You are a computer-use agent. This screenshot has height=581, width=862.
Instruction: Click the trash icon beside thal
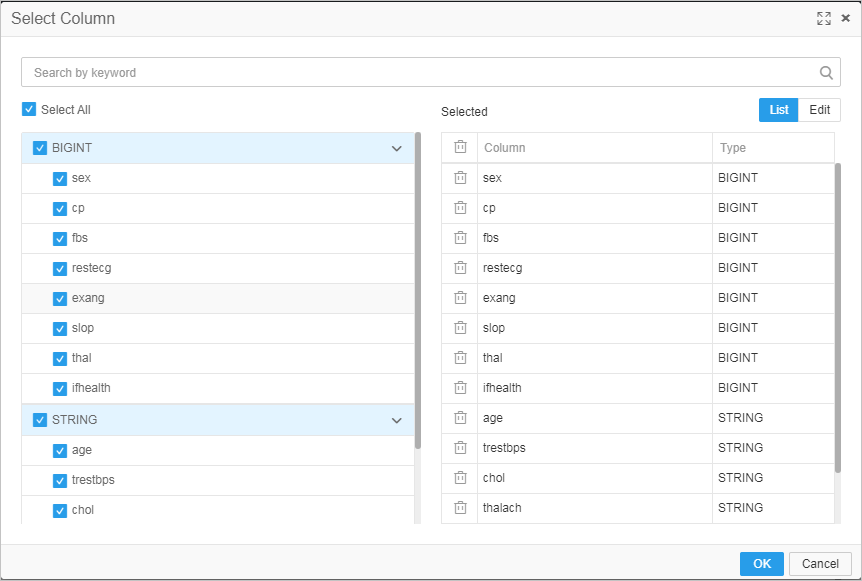click(460, 357)
